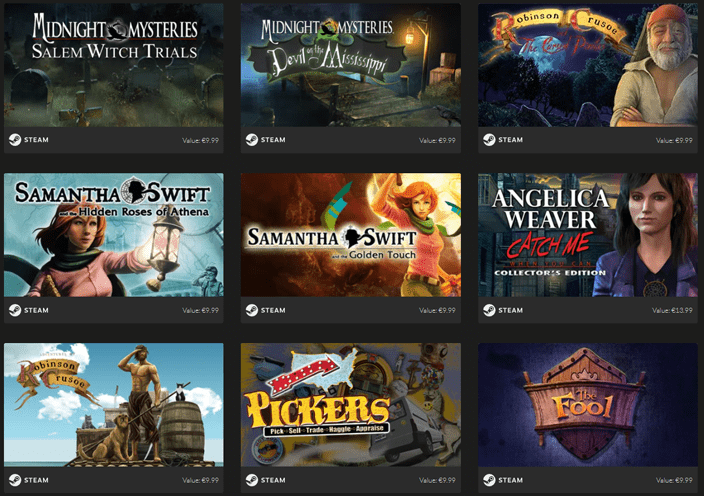Screen dimensions: 704x496
Task: Select Samantha Swift Golden Touch cover image
Action: [351, 235]
